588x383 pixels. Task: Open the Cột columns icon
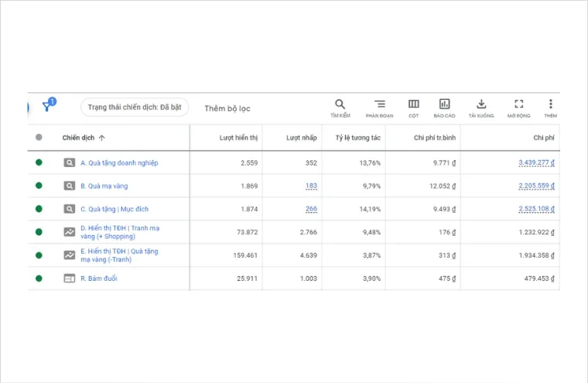tap(414, 104)
